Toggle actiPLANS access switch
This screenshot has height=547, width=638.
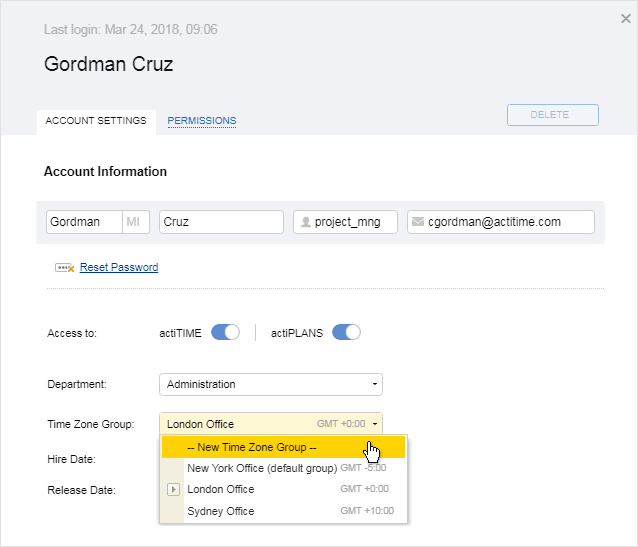[346, 333]
